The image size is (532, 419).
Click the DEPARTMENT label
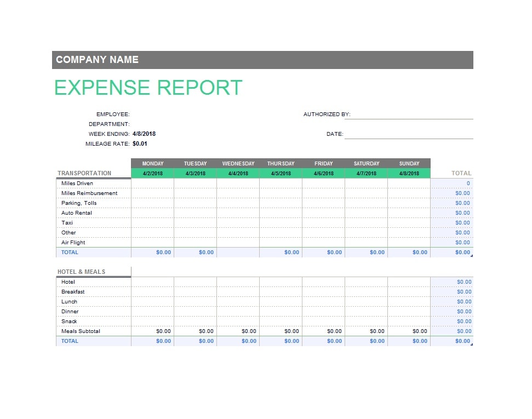pos(109,124)
